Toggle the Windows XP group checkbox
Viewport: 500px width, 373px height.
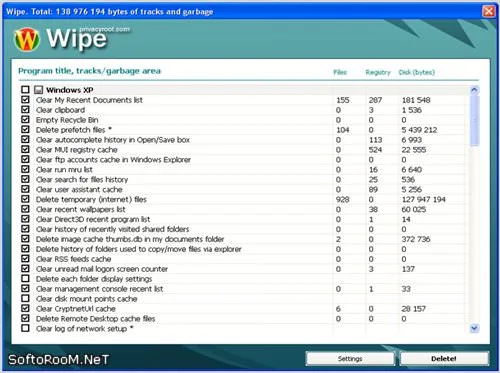[25, 90]
